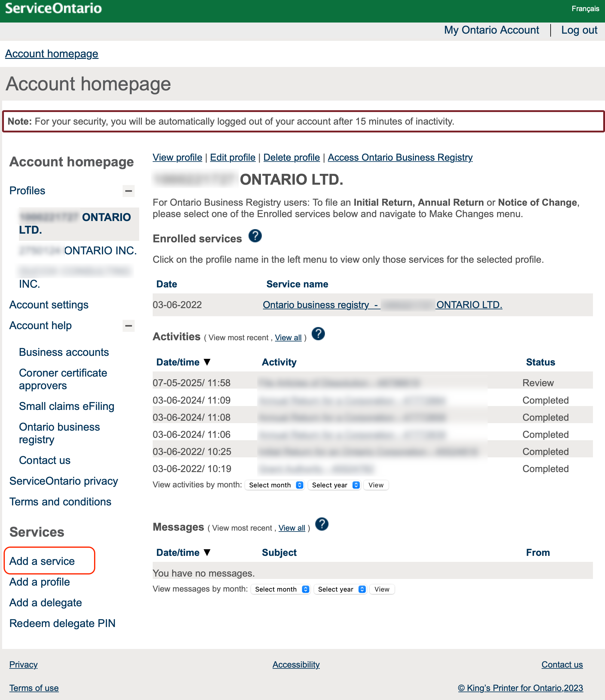
Task: Open Contact us under Account help
Action: pyautogui.click(x=45, y=460)
